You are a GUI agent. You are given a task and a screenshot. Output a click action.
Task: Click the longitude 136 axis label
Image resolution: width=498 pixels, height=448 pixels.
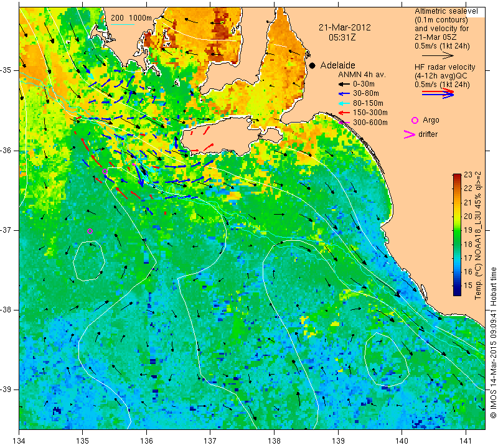point(146,441)
